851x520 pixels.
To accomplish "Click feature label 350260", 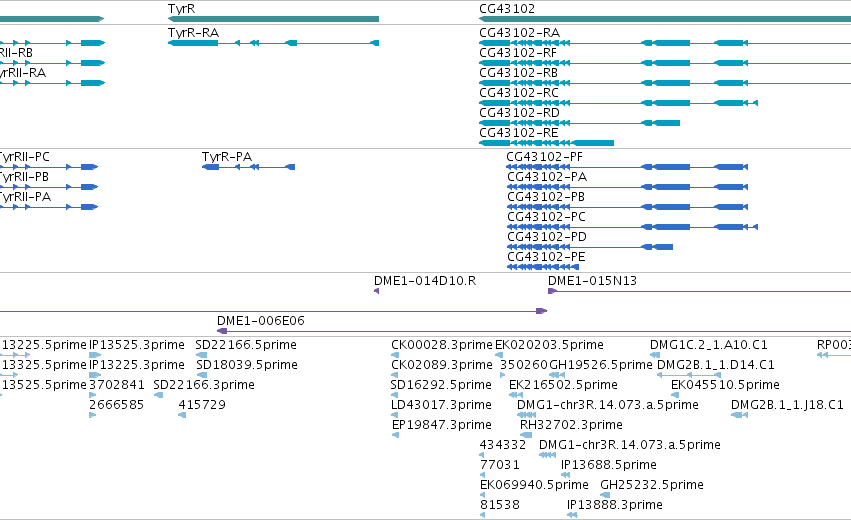I will pyautogui.click(x=524, y=365).
